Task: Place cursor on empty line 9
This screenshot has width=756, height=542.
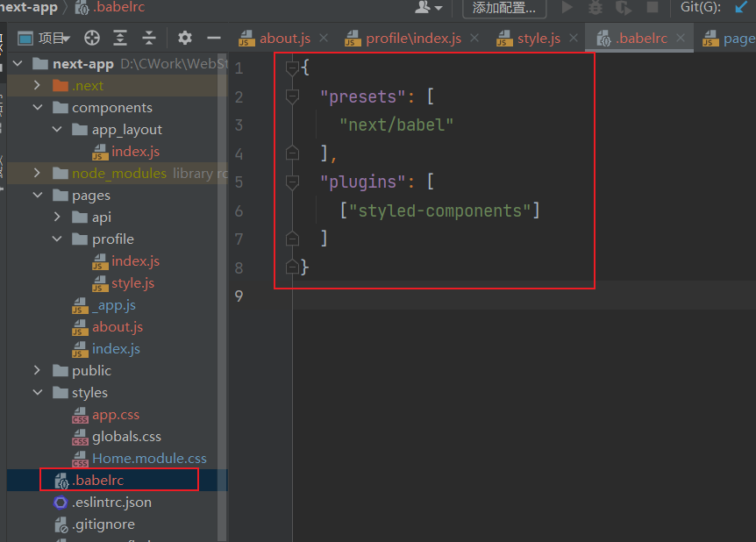Action: coord(524,295)
